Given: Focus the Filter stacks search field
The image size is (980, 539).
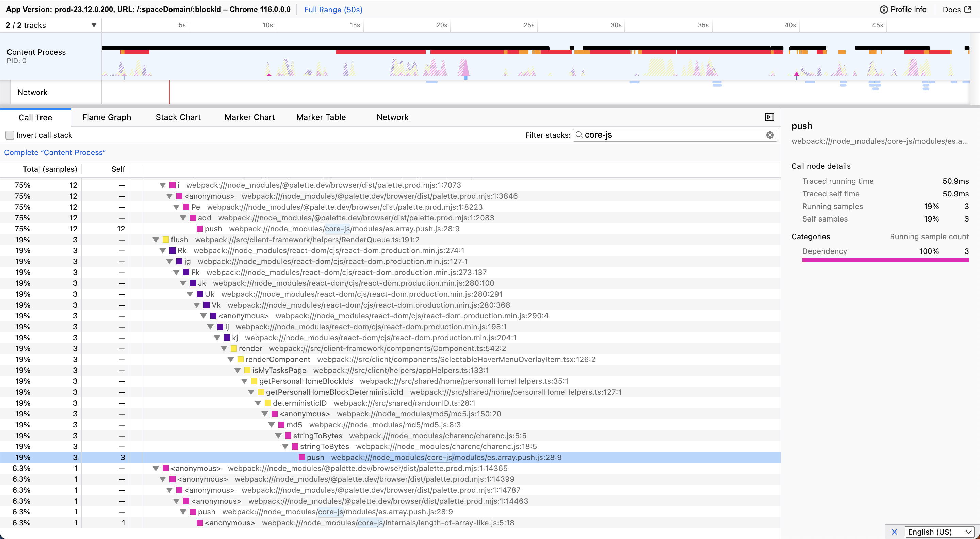Looking at the screenshot, I should (x=674, y=135).
